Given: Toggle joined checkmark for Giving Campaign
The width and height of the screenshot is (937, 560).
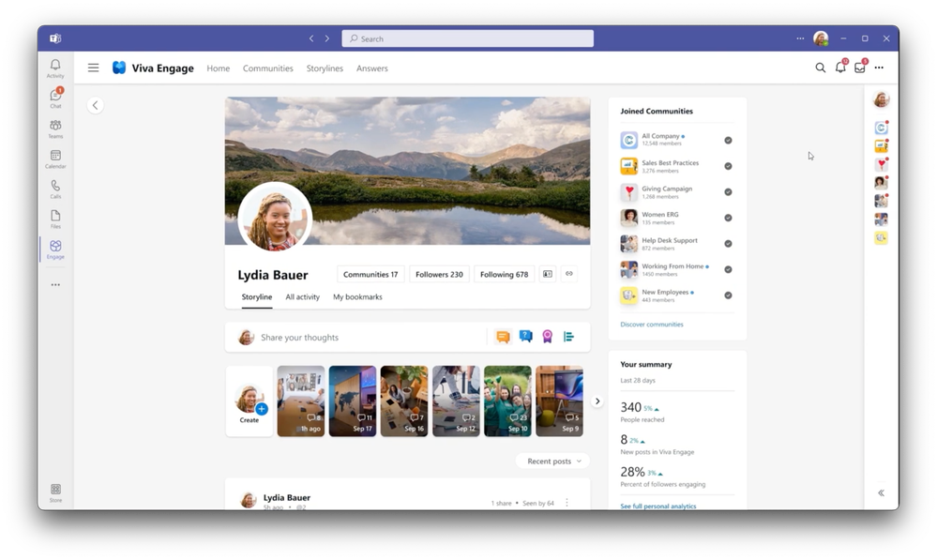Looking at the screenshot, I should pyautogui.click(x=728, y=192).
